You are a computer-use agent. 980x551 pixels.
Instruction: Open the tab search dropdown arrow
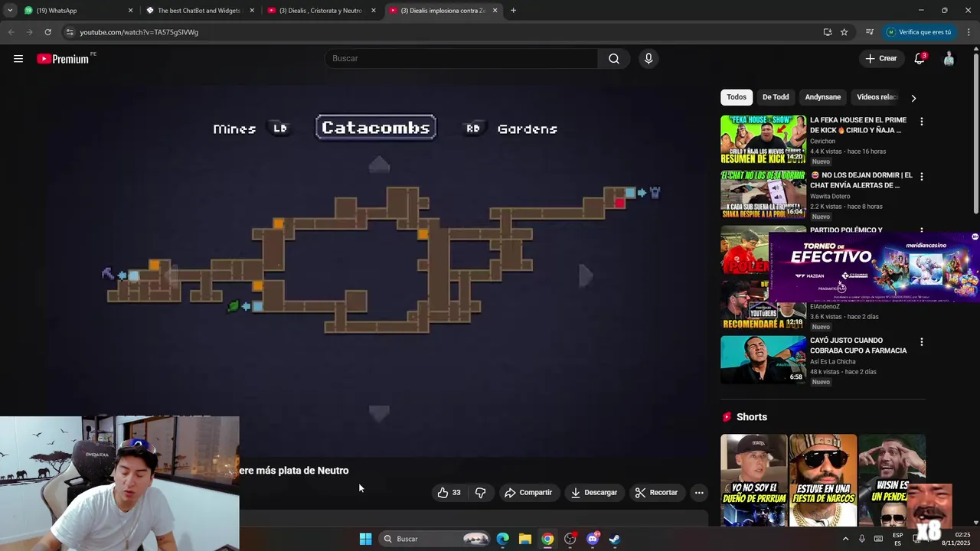[10, 11]
